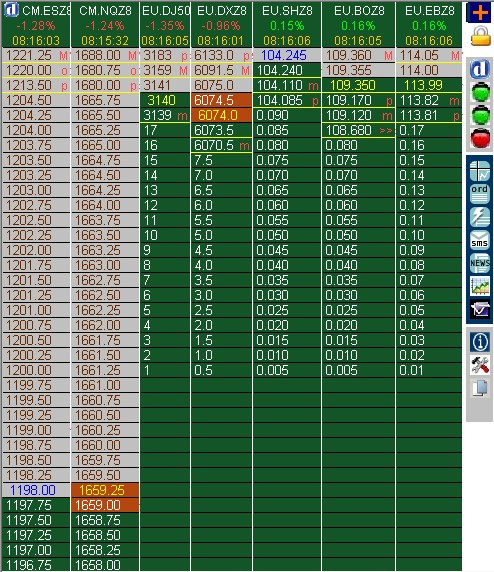Click the 104.245 price in EU.SHZ8
The height and width of the screenshot is (572, 494).
pyautogui.click(x=284, y=55)
